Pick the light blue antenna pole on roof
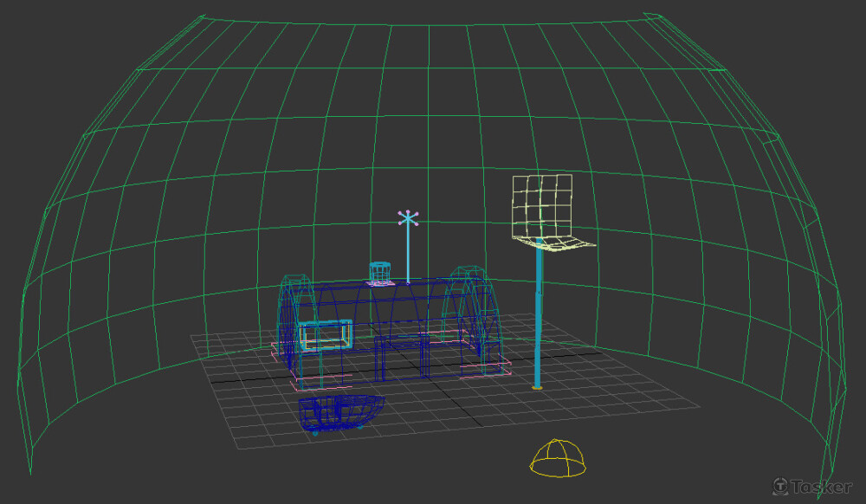The width and height of the screenshot is (866, 504). [x=408, y=255]
